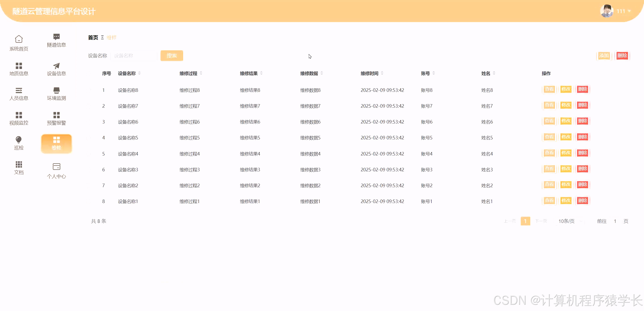
Task: Edit the 设备名称7 row with 修改
Action: 566,105
